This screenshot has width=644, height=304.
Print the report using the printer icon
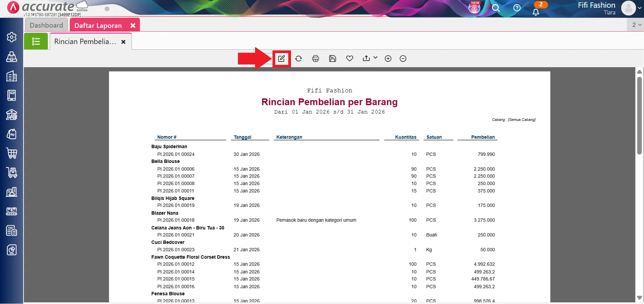[315, 58]
